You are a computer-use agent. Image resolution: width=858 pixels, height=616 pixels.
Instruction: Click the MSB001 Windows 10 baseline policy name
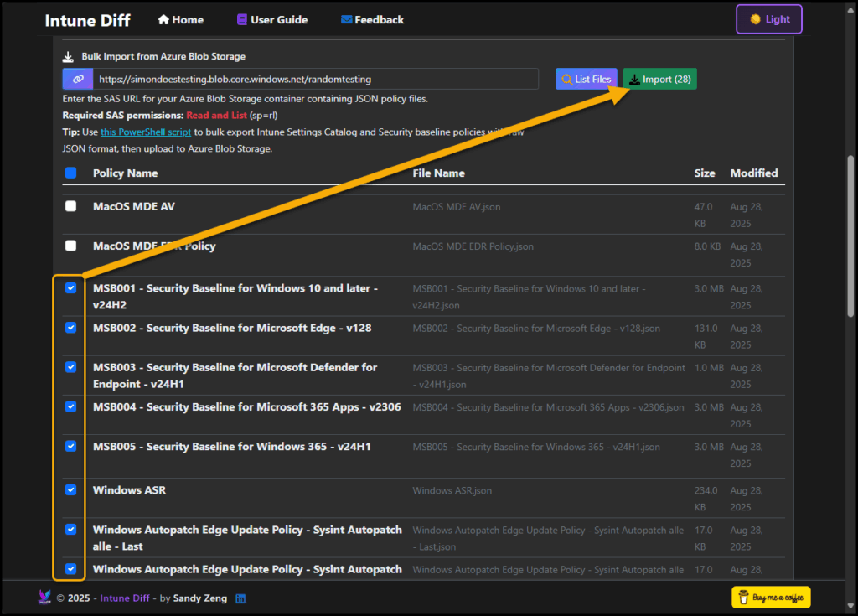235,296
